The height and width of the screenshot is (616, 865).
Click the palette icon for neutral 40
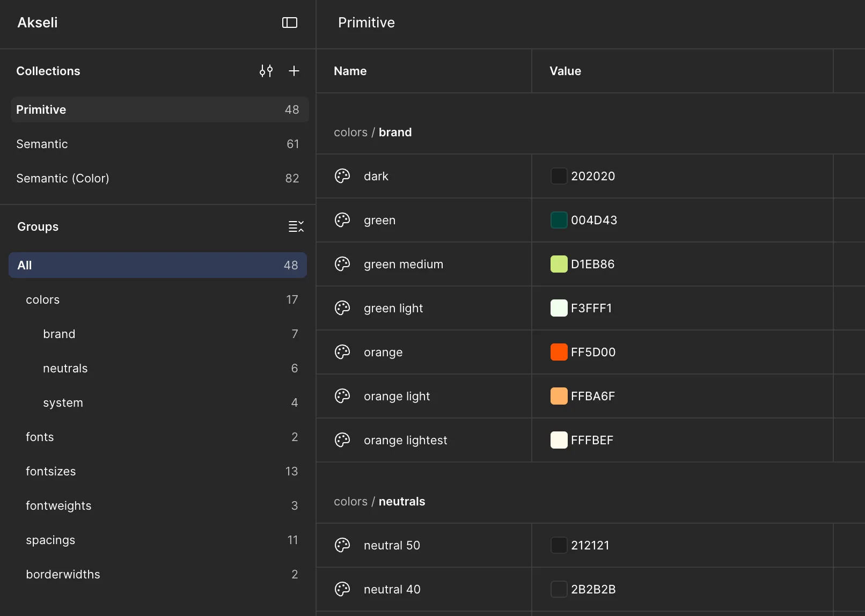342,589
